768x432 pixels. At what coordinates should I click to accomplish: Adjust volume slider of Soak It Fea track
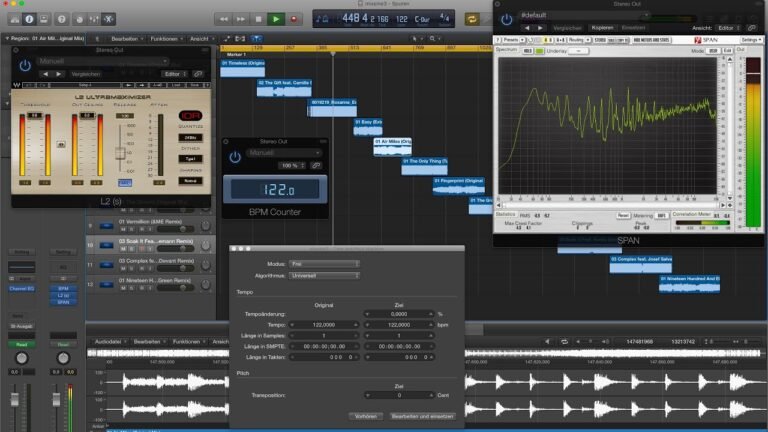tap(181, 249)
